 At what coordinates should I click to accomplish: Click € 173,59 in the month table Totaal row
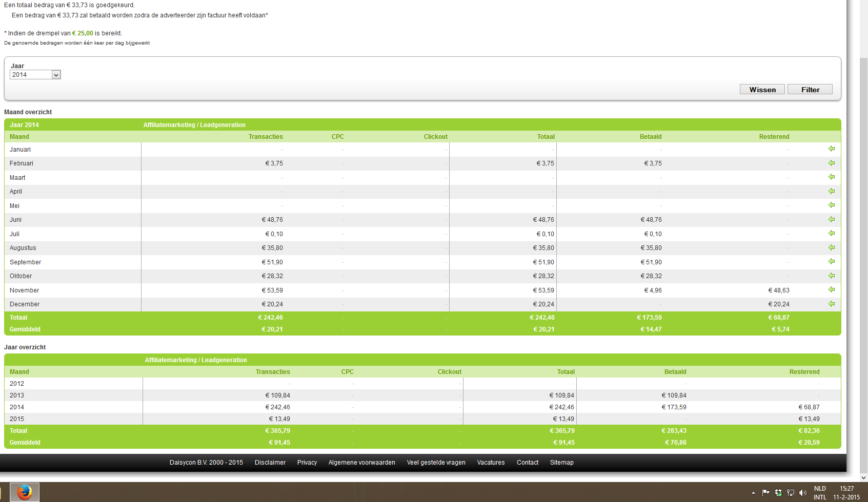click(649, 318)
